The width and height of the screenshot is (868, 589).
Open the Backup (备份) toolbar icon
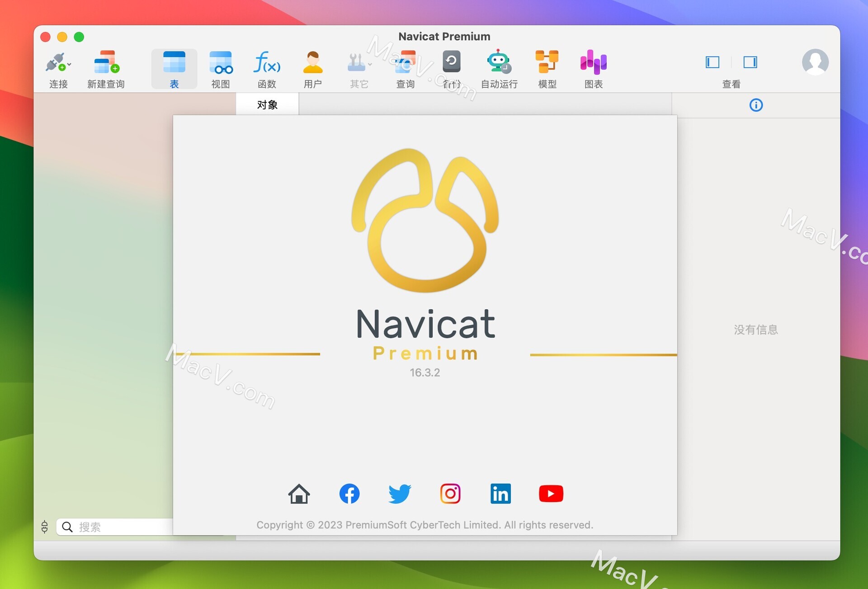click(451, 62)
